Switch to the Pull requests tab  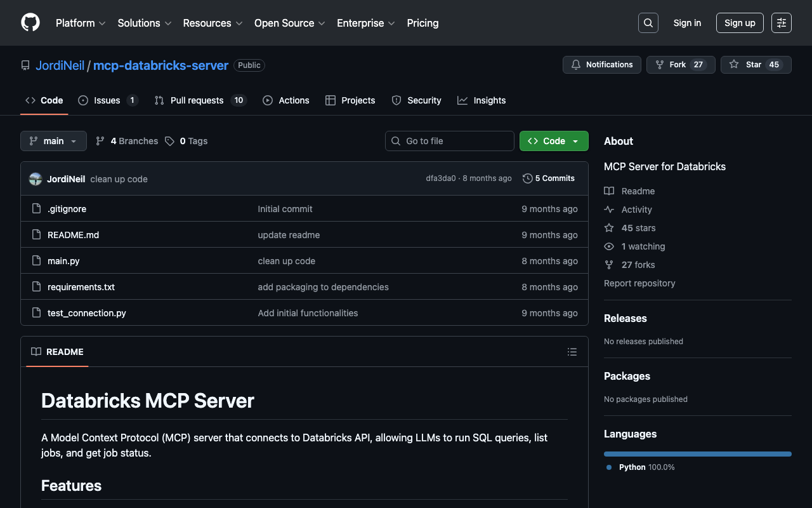tap(197, 100)
